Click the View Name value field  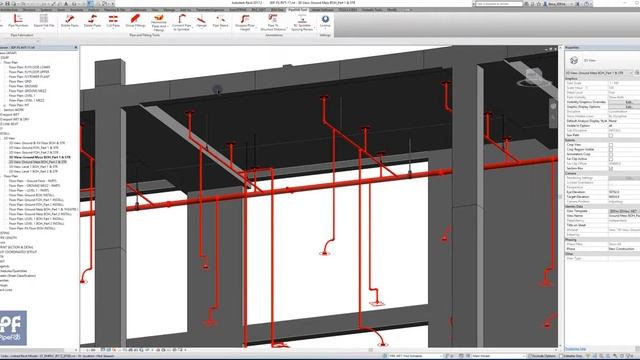click(x=624, y=216)
